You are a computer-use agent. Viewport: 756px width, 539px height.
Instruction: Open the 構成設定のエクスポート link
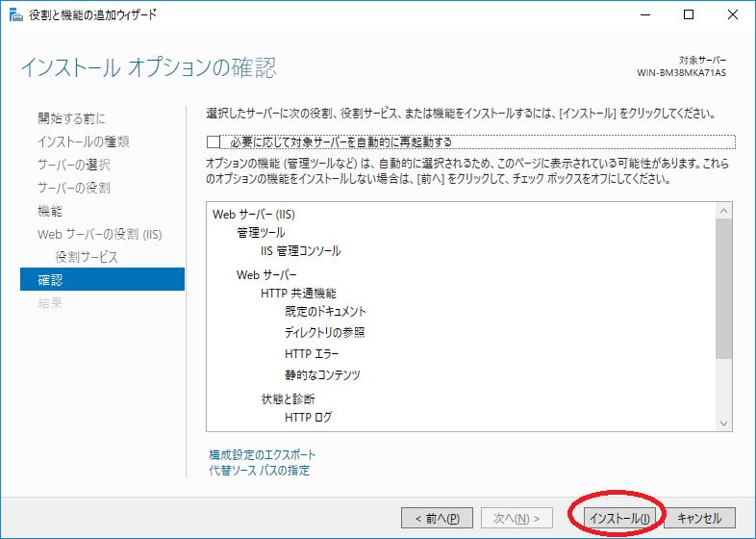[262, 454]
